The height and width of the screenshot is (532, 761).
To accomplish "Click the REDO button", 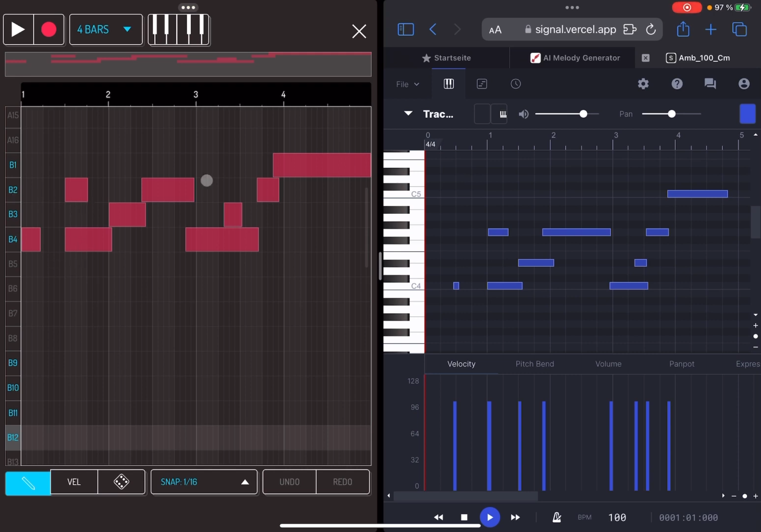I will pos(342,482).
